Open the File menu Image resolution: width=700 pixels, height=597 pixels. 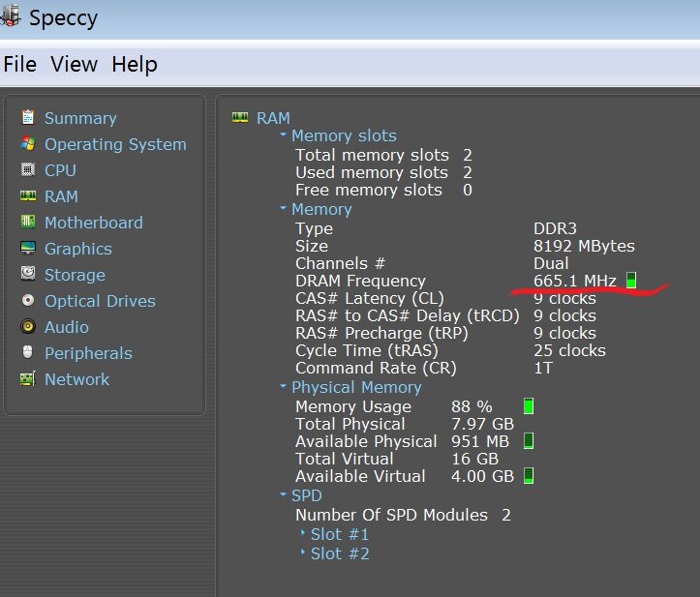(20, 64)
